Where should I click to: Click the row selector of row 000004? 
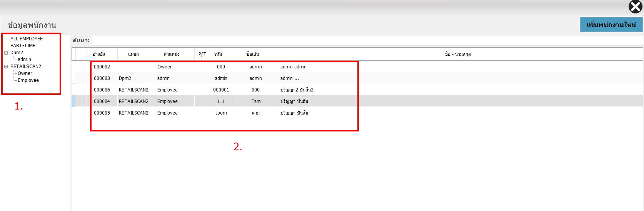coord(73,101)
